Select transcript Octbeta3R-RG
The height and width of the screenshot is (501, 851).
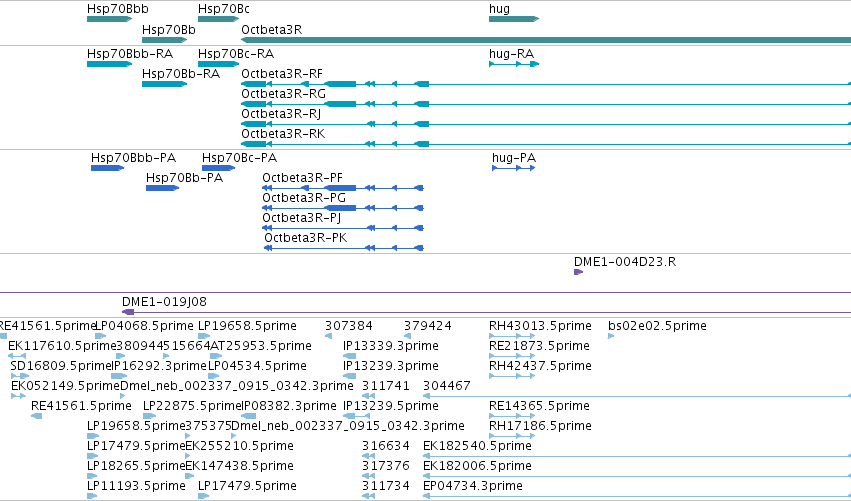coord(284,94)
